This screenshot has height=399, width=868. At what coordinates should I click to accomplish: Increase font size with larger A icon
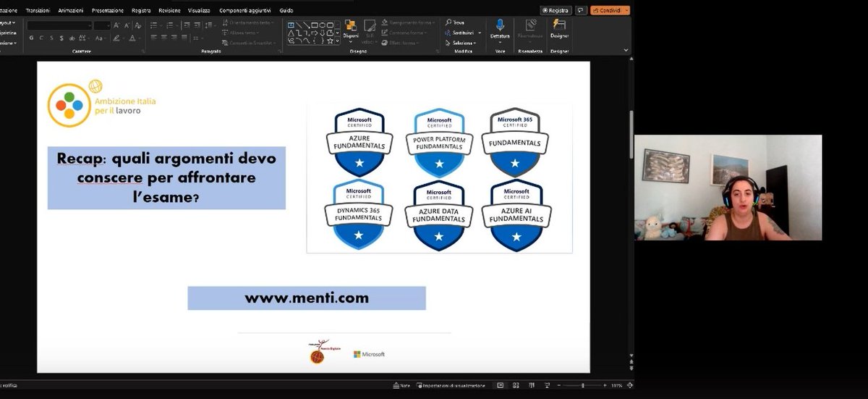coord(116,25)
